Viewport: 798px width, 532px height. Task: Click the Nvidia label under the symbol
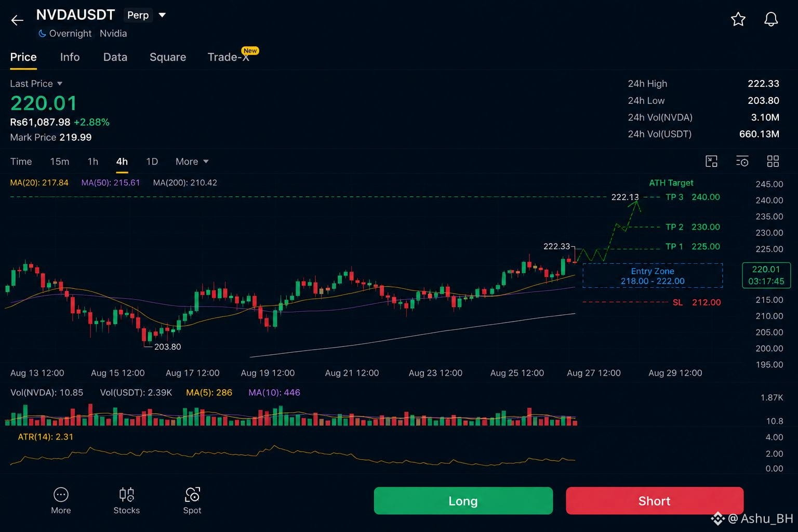113,33
